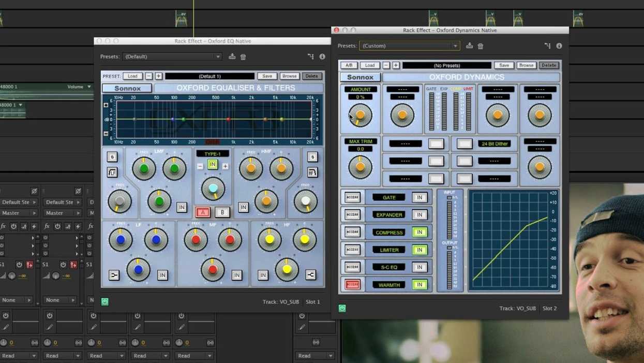This screenshot has width=644, height=363.
Task: Click the red MF node on EQ graph
Action: click(228, 120)
